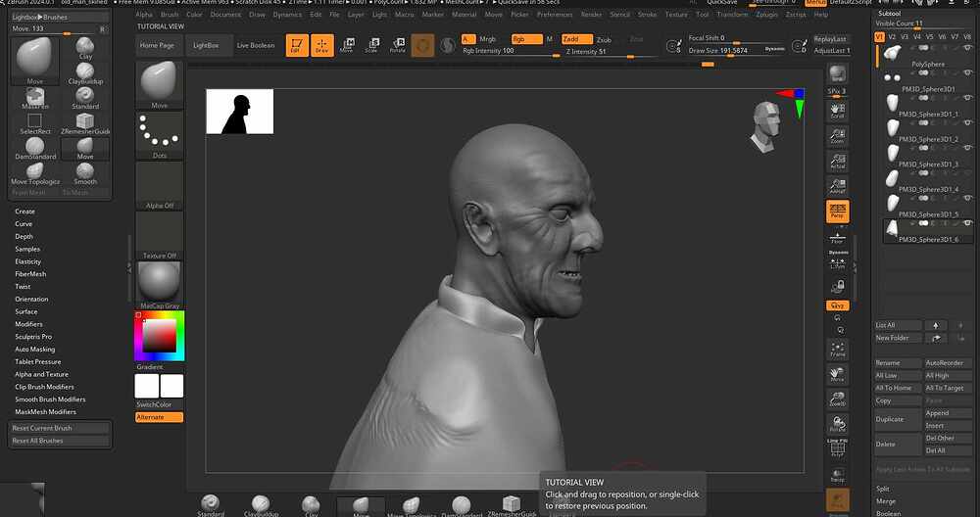The height and width of the screenshot is (517, 980).
Task: Open the current Move brush thumbnail
Action: click(160, 85)
